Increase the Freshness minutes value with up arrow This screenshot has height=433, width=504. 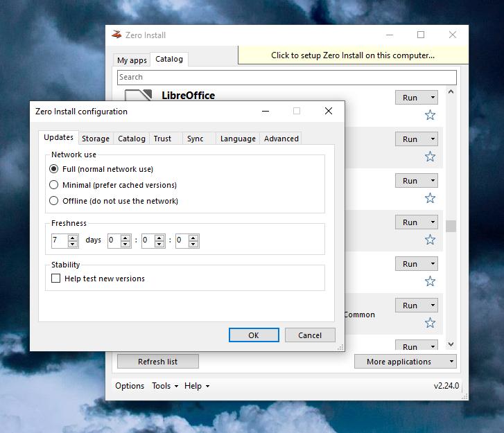tap(159, 238)
